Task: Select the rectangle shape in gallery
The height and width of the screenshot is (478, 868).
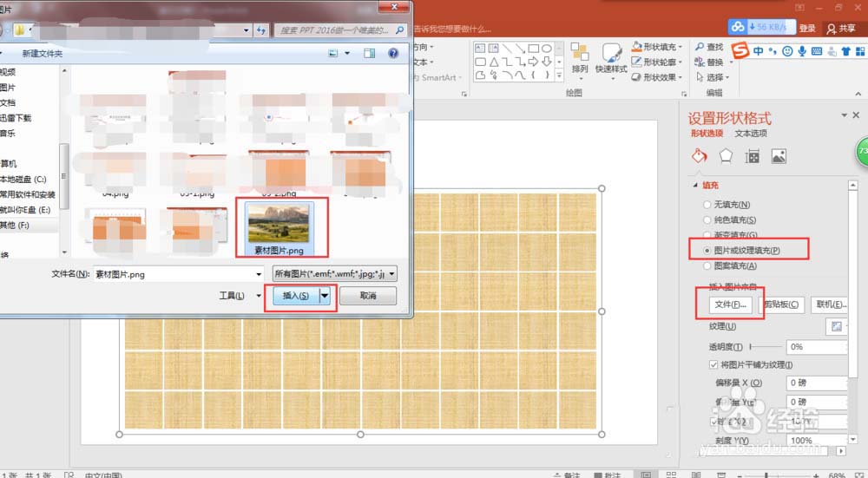Action: pos(534,49)
